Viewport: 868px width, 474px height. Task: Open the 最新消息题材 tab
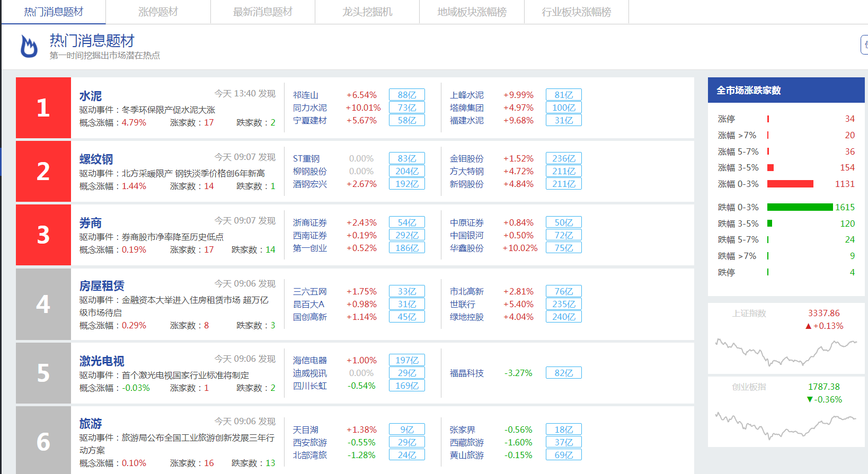pos(263,12)
